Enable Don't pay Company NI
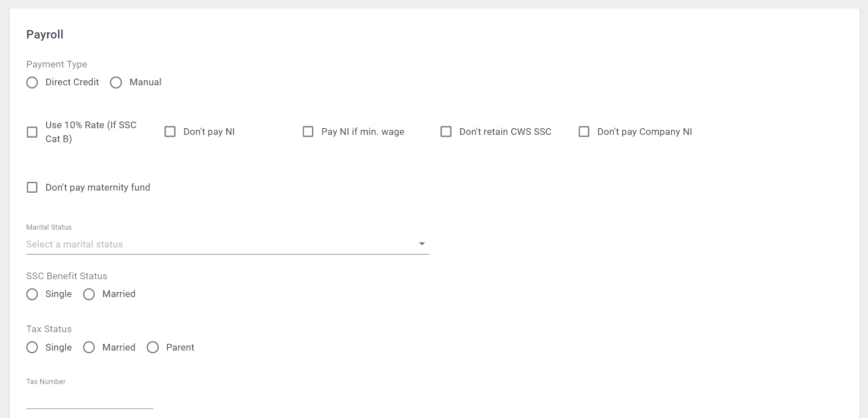This screenshot has width=868, height=418. (584, 132)
